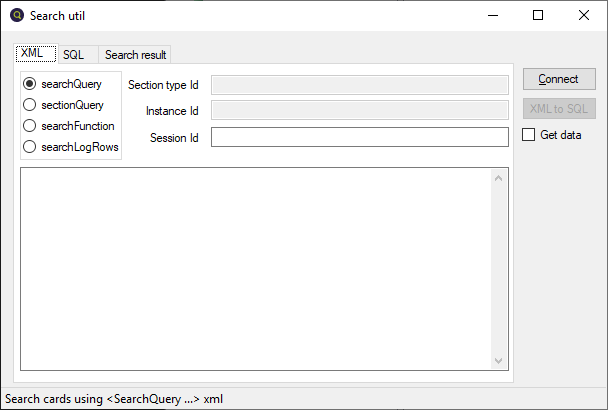Open the SQL tab
Screen dimensions: 608x410
pos(74,55)
